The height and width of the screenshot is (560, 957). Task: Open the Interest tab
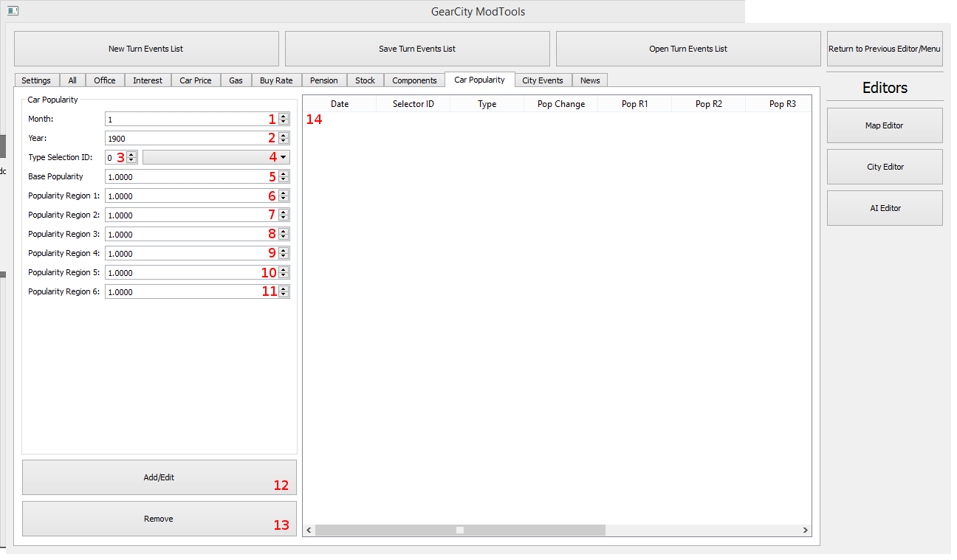[148, 80]
